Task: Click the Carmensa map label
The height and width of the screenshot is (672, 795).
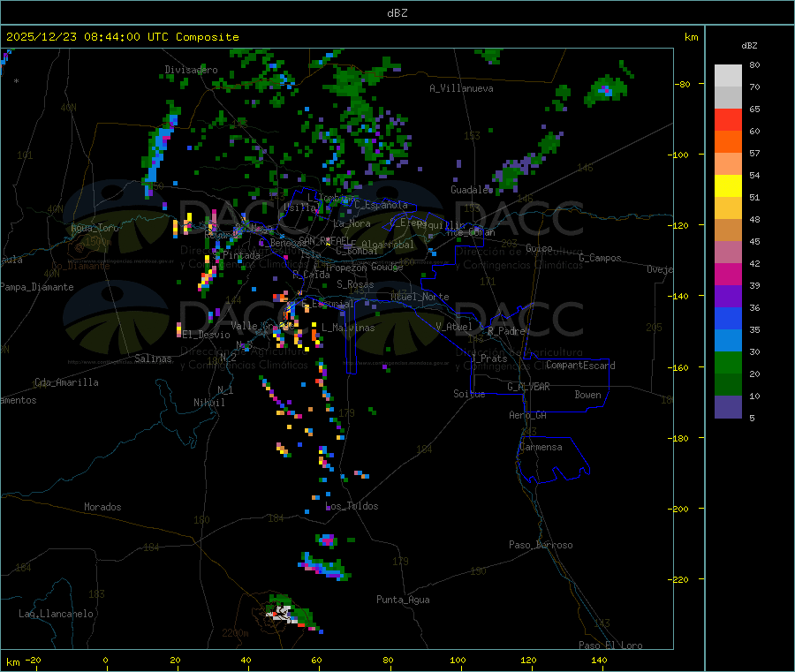Action: coord(541,448)
